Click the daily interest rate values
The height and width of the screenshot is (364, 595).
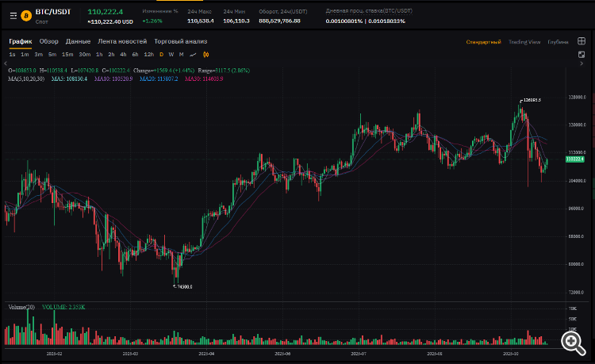coord(366,21)
